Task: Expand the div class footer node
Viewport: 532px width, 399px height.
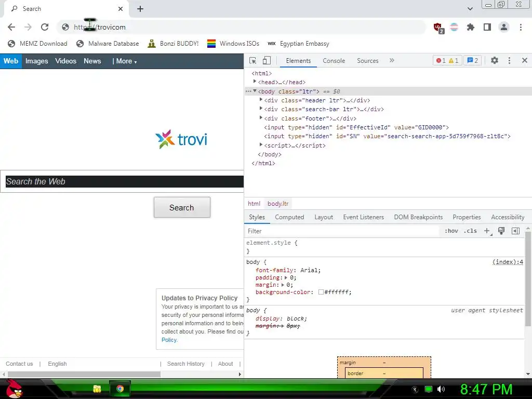Action: [261, 118]
